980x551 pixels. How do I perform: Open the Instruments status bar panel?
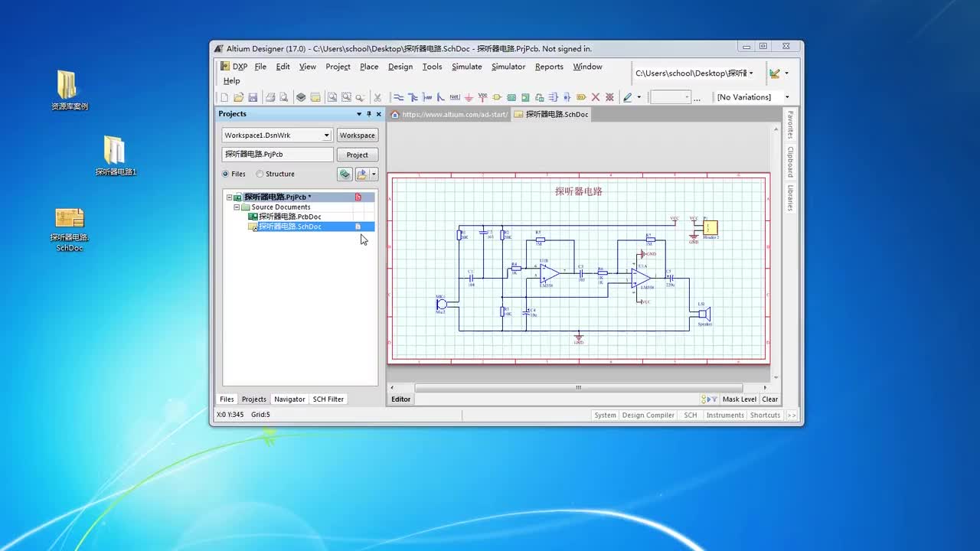click(725, 415)
